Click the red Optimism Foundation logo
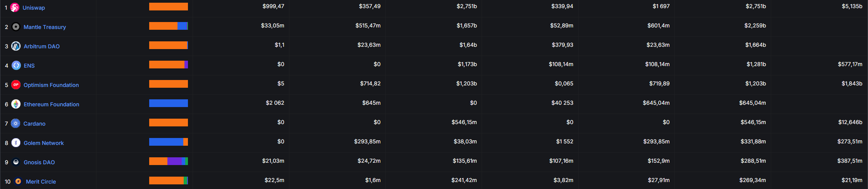This screenshot has width=868, height=189. click(x=16, y=85)
